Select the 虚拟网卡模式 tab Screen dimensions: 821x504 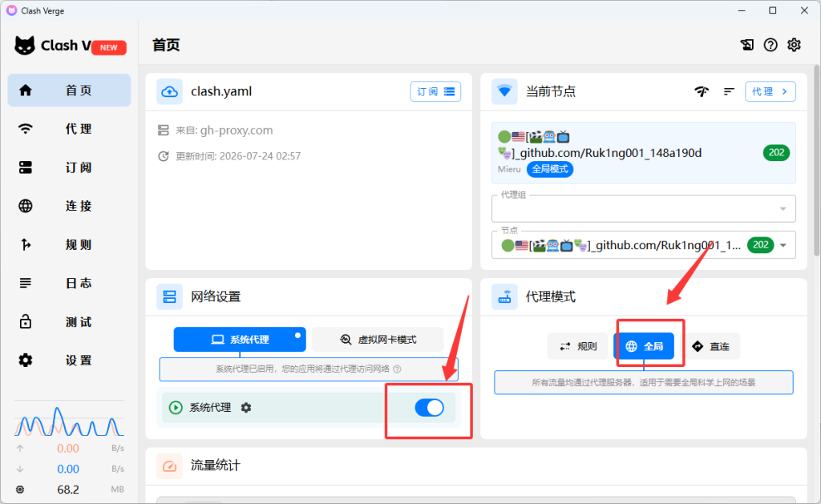pyautogui.click(x=378, y=340)
